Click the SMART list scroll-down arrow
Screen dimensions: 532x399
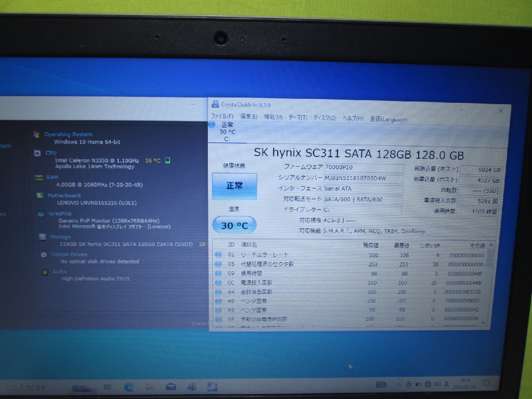(483, 323)
